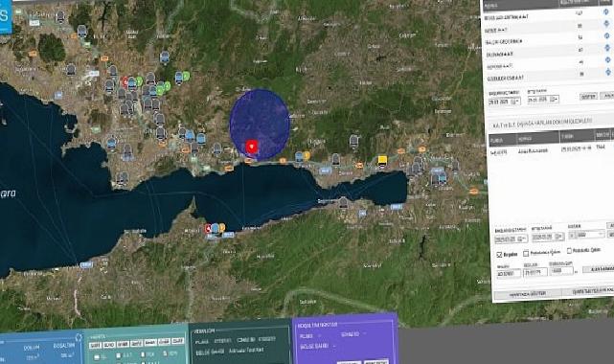Image resolution: width=614 pixels, height=364 pixels.
Task: Select the leftmost map type button in the teal panel
Action: coord(95,345)
